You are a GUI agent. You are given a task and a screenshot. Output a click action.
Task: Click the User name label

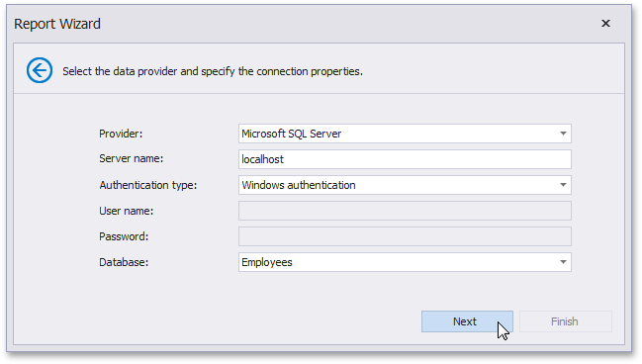(126, 211)
